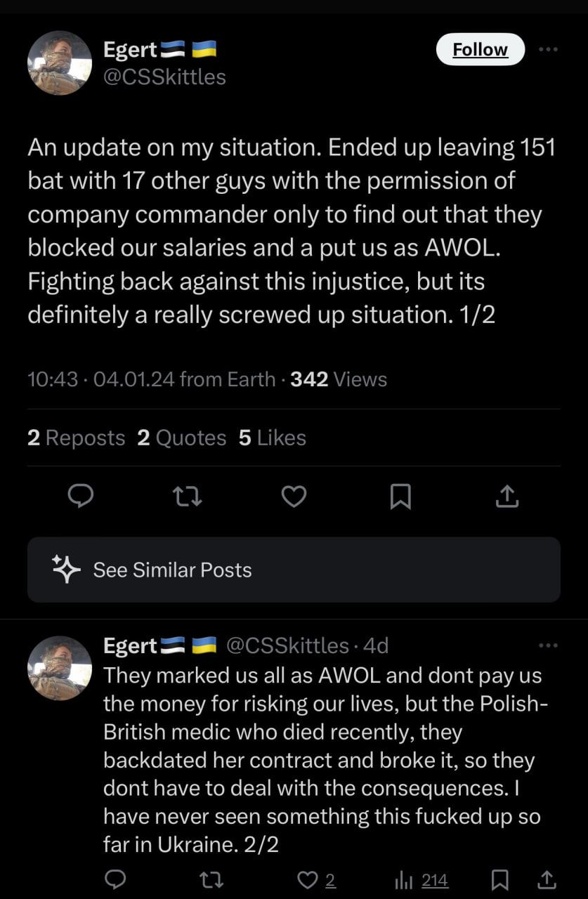Follow the Egert account
This screenshot has height=899, width=588.
click(x=480, y=49)
